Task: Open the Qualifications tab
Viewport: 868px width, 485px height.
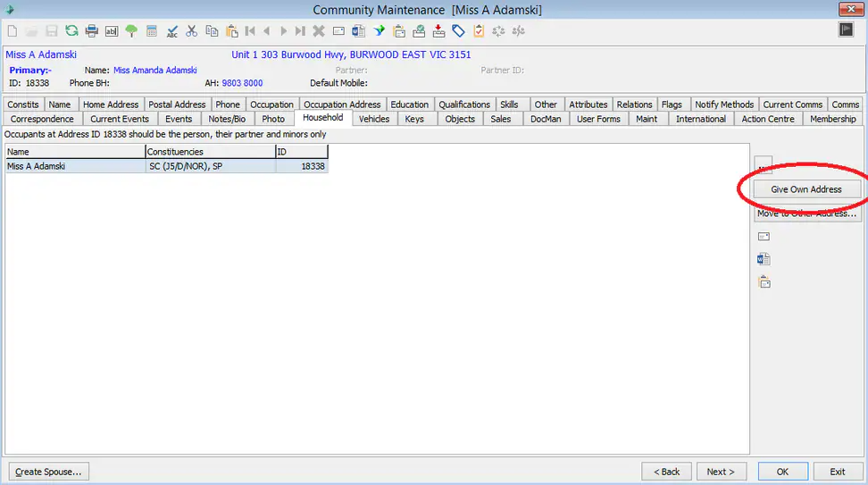Action: click(x=464, y=105)
